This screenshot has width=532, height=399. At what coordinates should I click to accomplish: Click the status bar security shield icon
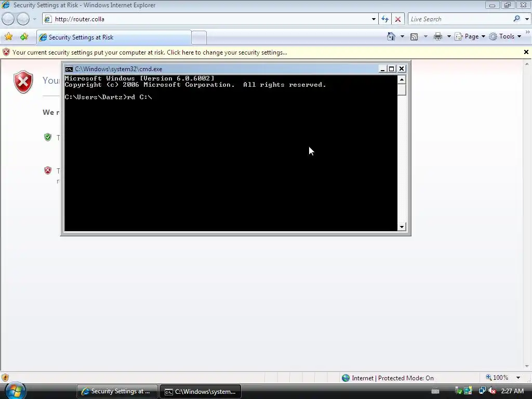(5, 378)
